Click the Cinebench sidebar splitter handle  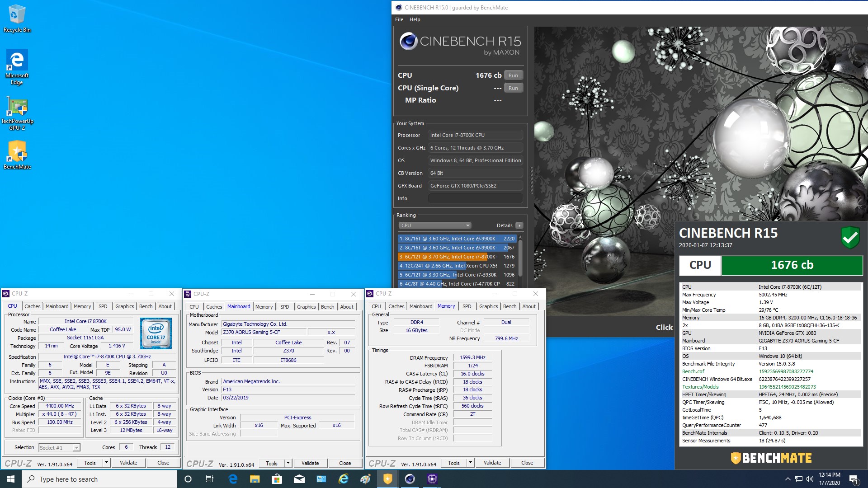pyautogui.click(x=532, y=181)
